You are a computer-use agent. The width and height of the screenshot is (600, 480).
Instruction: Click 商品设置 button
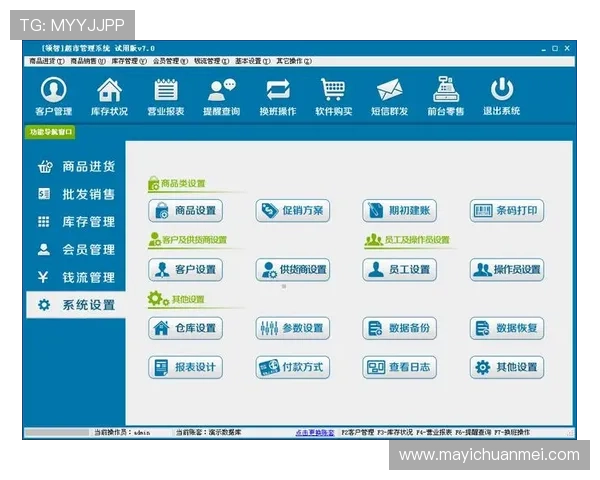[186, 211]
